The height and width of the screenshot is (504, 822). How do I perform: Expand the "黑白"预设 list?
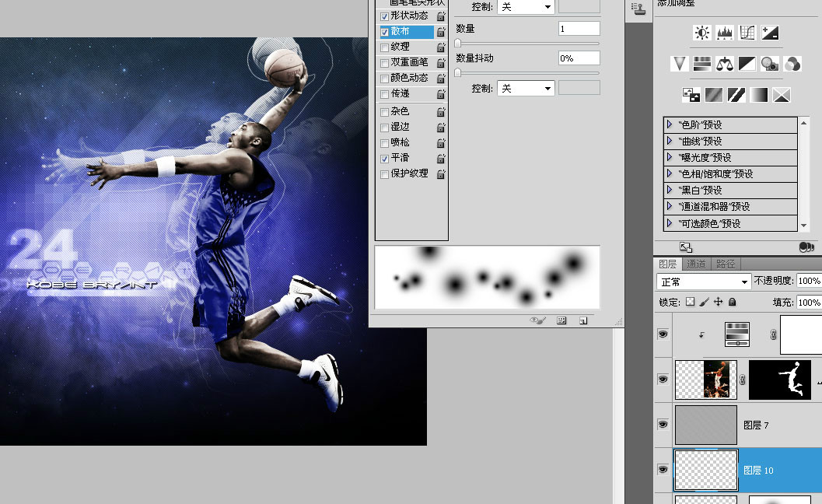click(670, 189)
